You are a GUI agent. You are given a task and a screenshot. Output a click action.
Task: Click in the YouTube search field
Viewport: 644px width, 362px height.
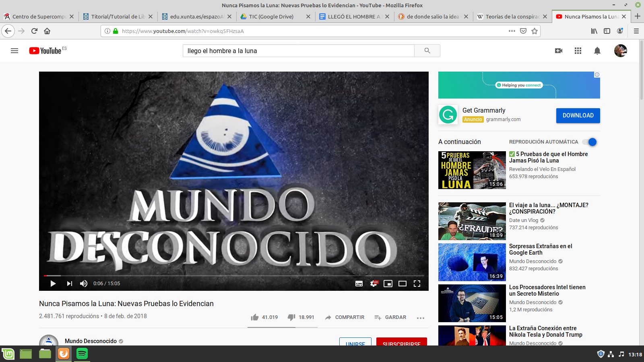pos(298,51)
